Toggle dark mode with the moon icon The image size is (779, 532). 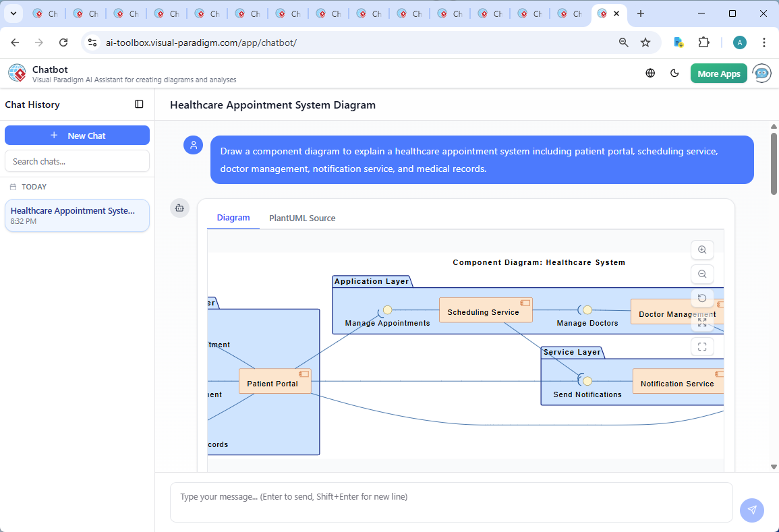point(674,73)
